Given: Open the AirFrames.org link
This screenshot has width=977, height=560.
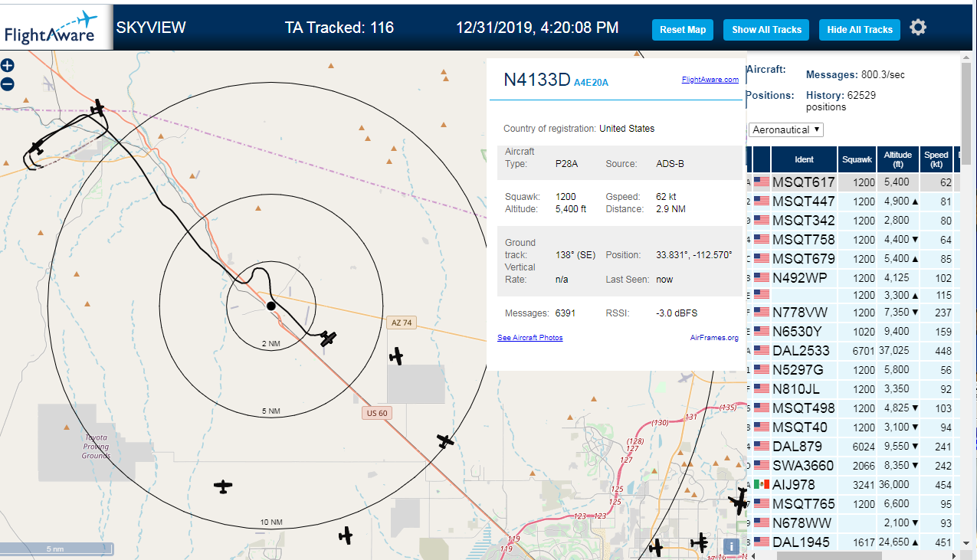Looking at the screenshot, I should click(714, 338).
